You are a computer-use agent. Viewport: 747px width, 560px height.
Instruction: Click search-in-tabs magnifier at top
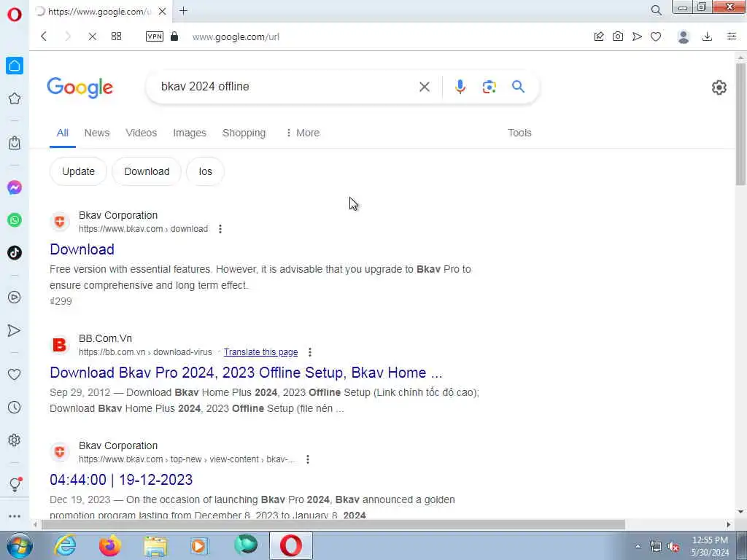tap(657, 10)
